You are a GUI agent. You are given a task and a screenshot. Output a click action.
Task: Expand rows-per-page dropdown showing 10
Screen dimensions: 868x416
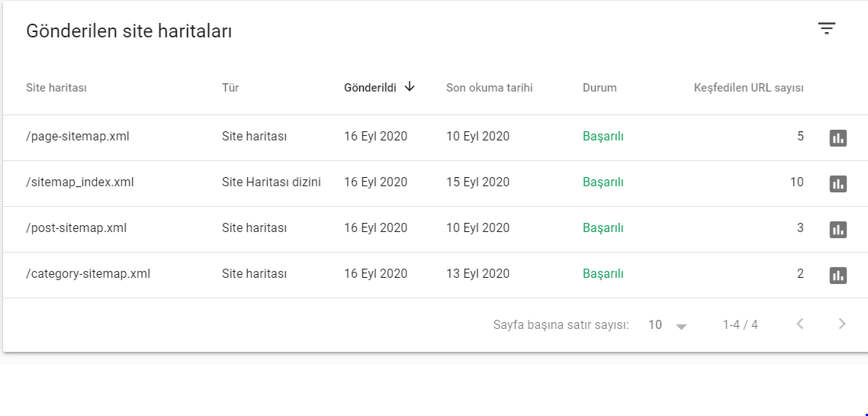[667, 325]
